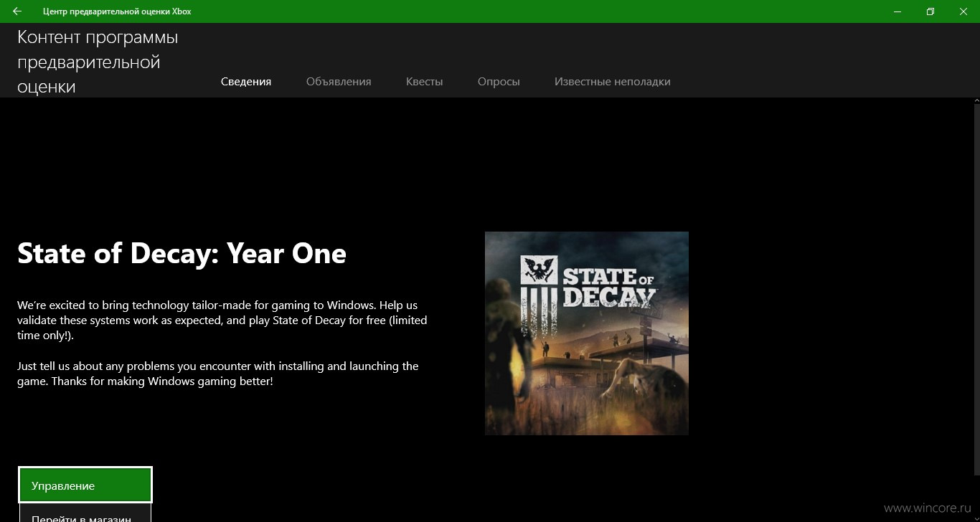980x522 pixels.
Task: Switch to the Опросы tab
Action: coord(499,82)
